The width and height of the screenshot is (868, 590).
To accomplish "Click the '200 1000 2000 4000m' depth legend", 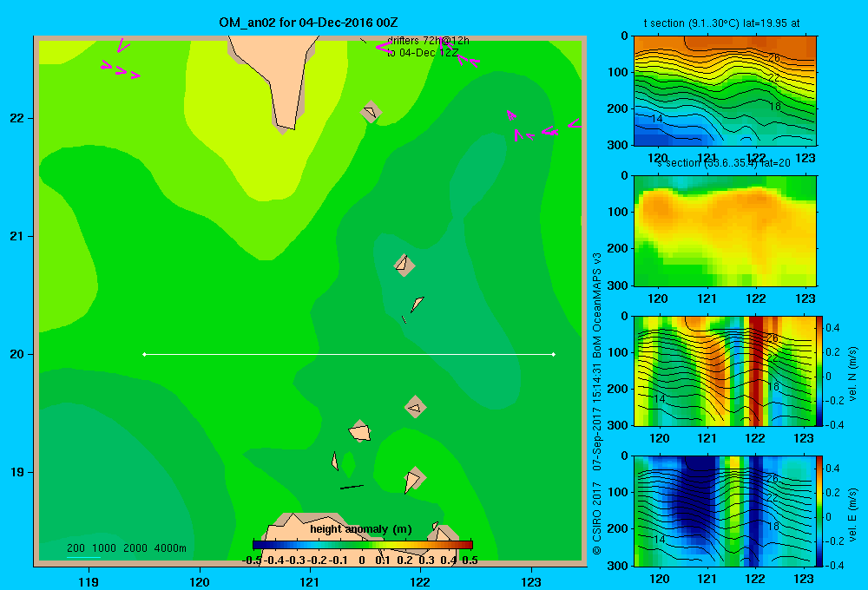I will pyautogui.click(x=126, y=548).
